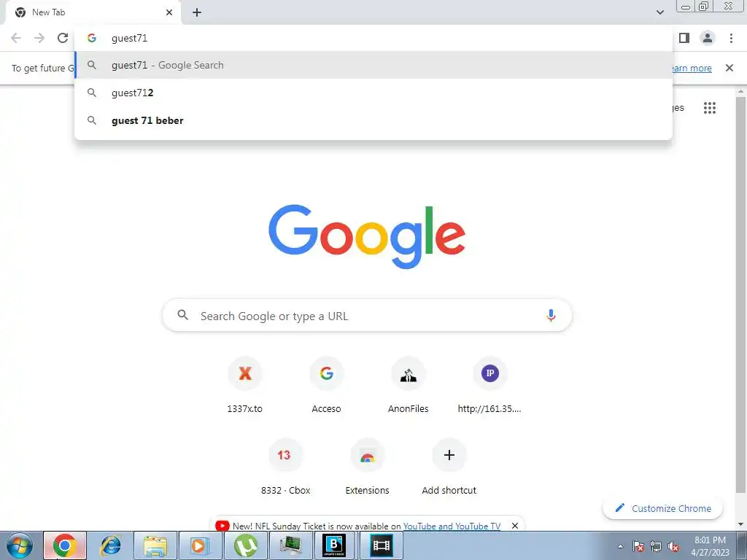Click the network tray icon
The height and width of the screenshot is (560, 747).
click(656, 547)
